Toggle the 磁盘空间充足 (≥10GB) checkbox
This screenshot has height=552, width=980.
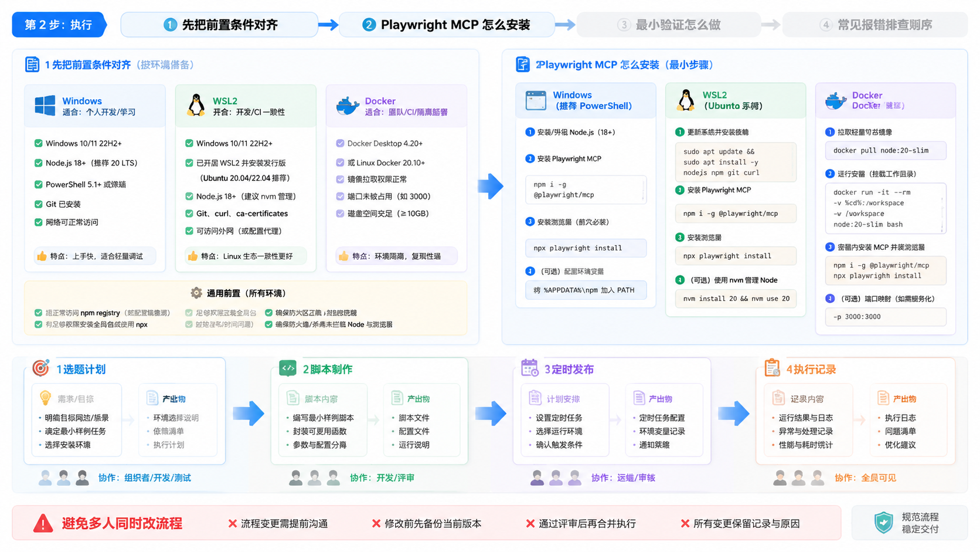tap(340, 214)
